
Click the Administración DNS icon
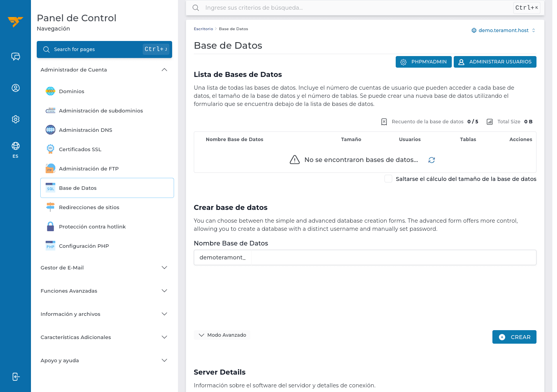point(50,130)
